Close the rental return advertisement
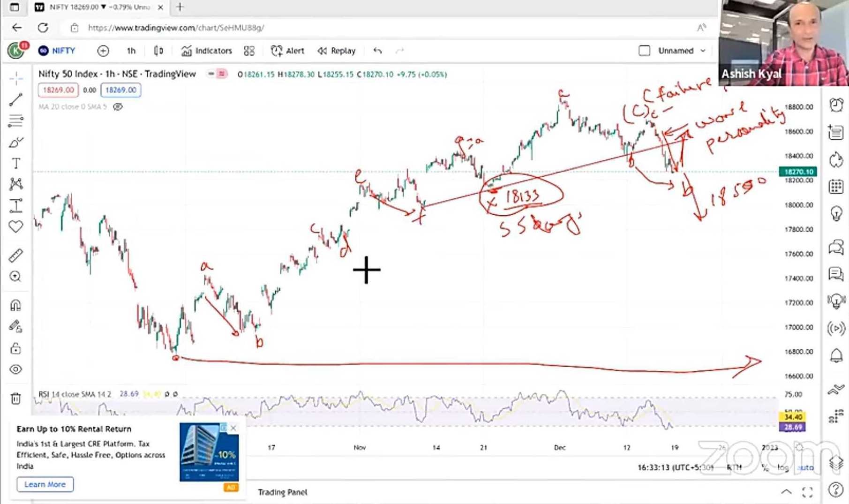Image resolution: width=849 pixels, height=504 pixels. click(233, 428)
